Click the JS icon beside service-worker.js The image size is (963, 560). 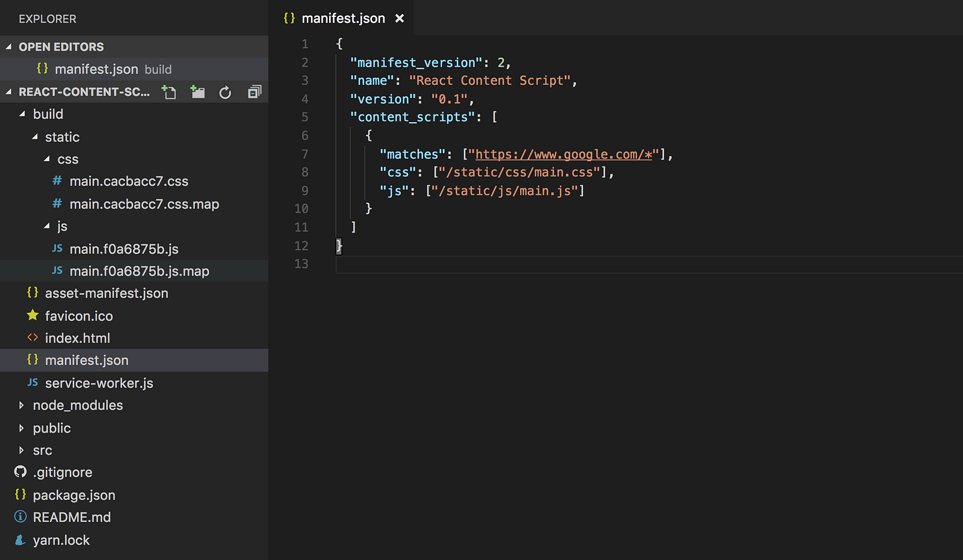tap(33, 383)
